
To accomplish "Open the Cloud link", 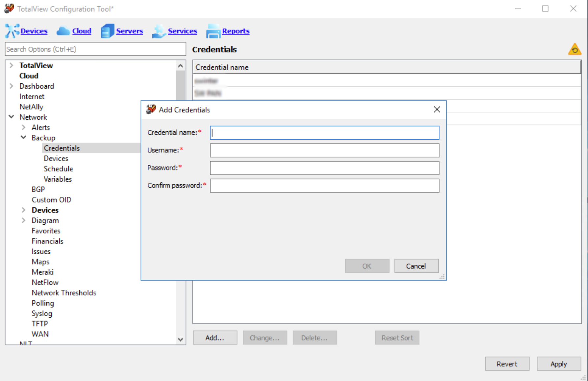I will [x=82, y=31].
